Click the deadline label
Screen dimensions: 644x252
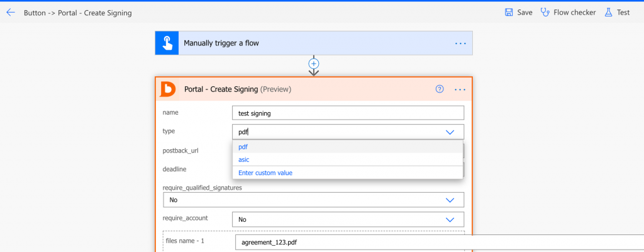[174, 168]
